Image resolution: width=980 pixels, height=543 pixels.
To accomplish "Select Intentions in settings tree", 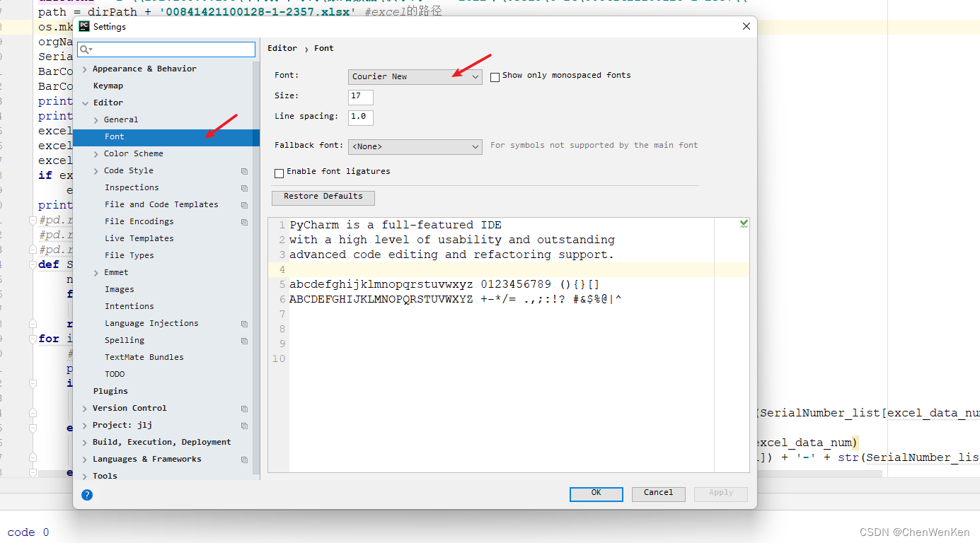I will click(129, 306).
